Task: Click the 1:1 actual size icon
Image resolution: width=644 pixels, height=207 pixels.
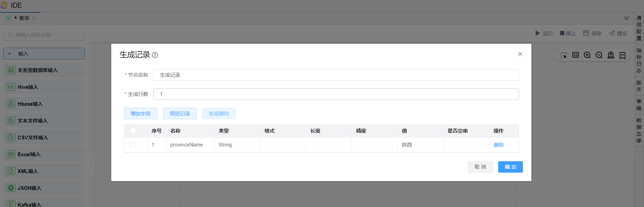Action: click(x=575, y=55)
